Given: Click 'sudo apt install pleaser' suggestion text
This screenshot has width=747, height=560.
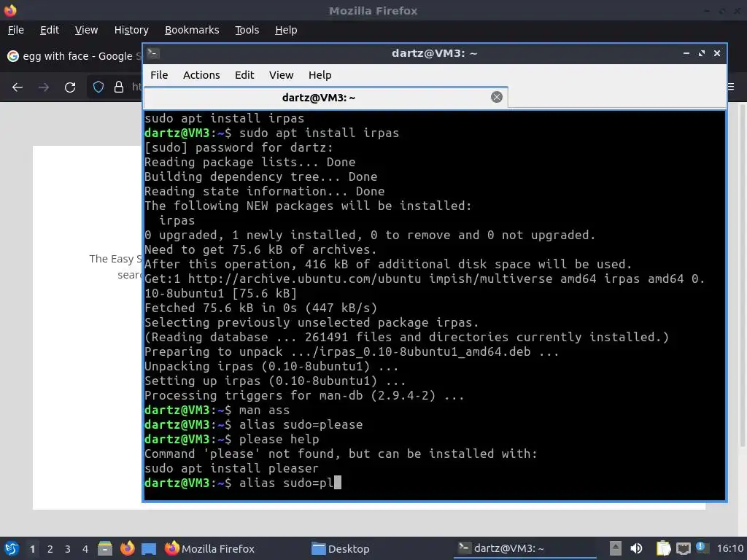Looking at the screenshot, I should point(231,469).
